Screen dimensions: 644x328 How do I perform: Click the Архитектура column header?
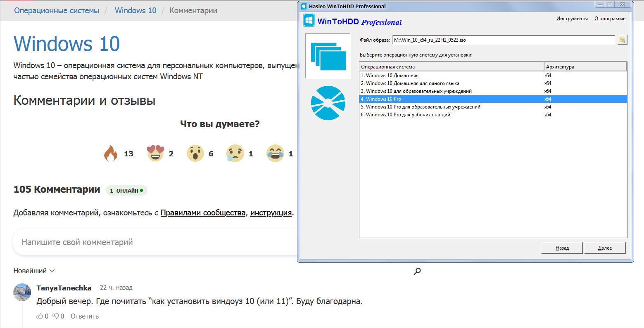click(585, 66)
